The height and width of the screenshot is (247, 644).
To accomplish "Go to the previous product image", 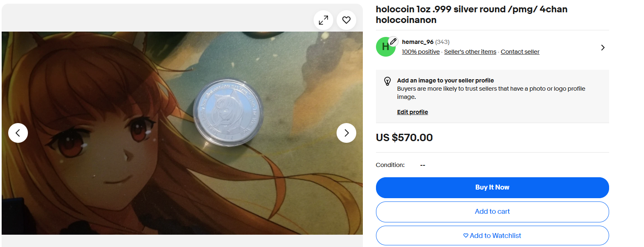I will 18,133.
